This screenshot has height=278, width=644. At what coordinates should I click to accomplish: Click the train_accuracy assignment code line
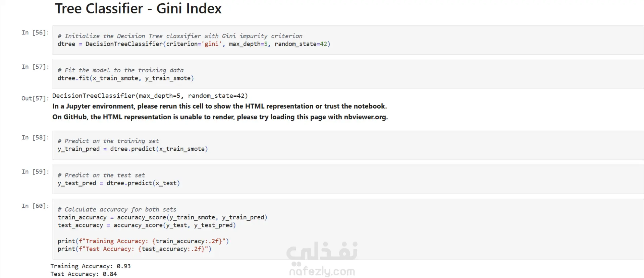click(x=162, y=217)
